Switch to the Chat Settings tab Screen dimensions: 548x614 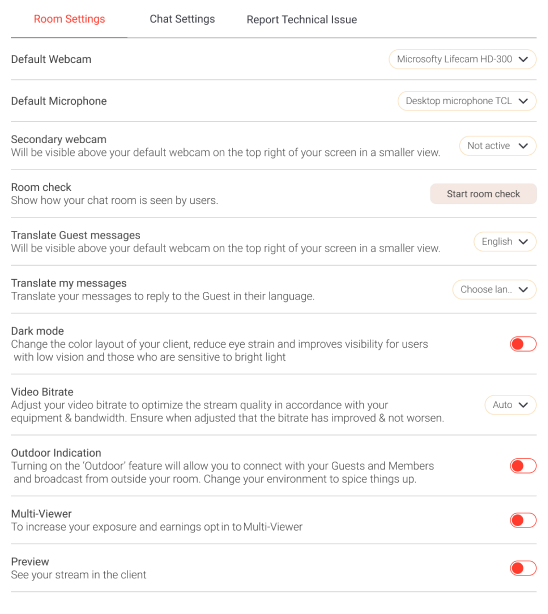[x=182, y=19]
